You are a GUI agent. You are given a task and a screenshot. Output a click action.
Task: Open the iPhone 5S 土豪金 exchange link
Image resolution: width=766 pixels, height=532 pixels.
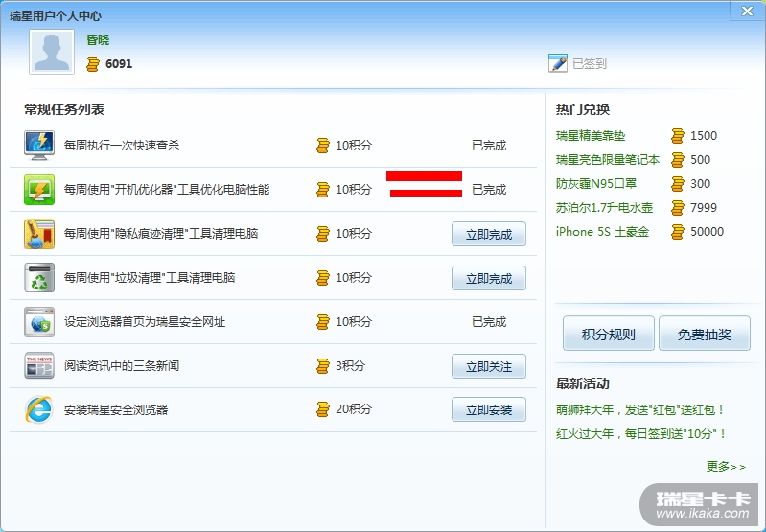coord(602,232)
